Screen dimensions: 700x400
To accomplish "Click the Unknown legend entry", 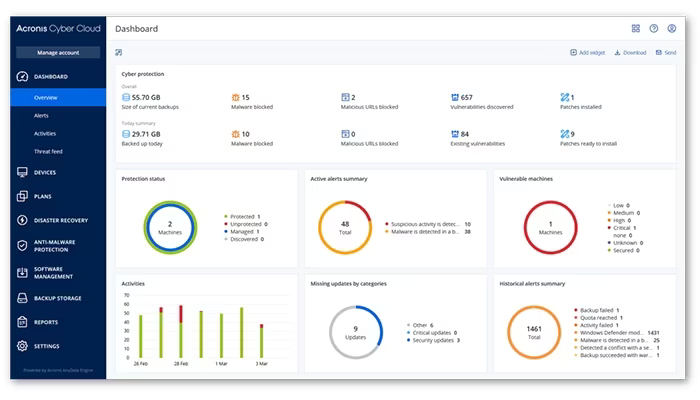I will coord(625,243).
